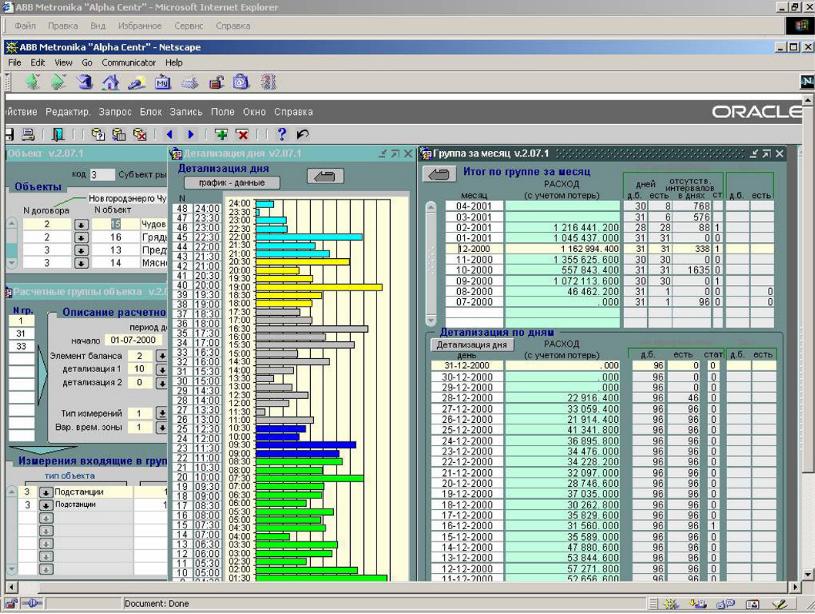Screen dimensions: 815x614
Task: Go to previous record blue arrow
Action: (x=169, y=135)
